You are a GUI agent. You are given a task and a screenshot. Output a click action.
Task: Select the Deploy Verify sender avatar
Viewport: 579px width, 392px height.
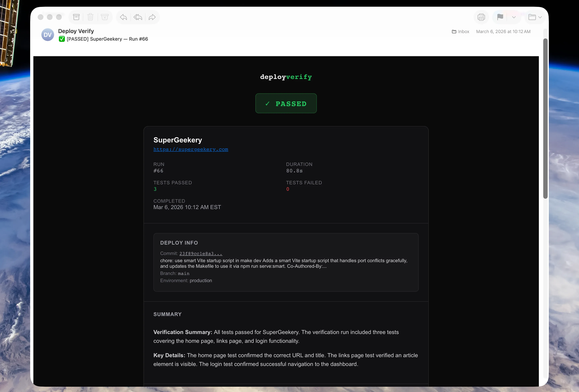(x=47, y=35)
